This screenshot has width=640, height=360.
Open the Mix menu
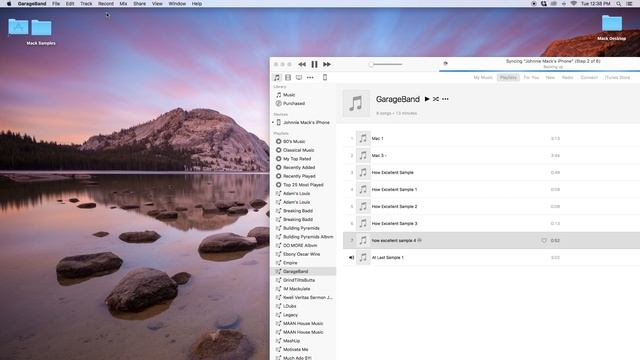(x=123, y=4)
